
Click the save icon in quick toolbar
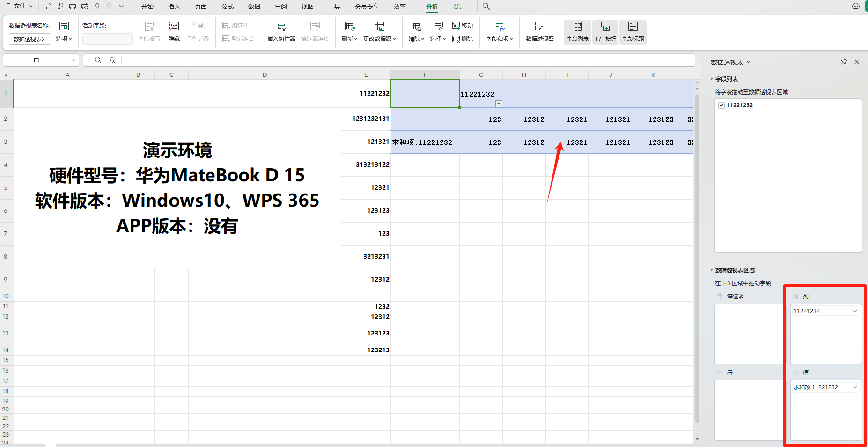tap(48, 6)
